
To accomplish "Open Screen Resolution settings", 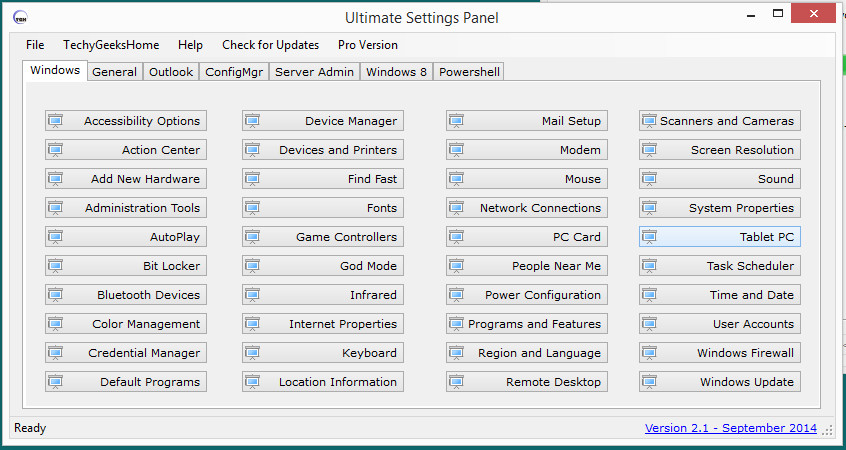I will click(x=720, y=150).
